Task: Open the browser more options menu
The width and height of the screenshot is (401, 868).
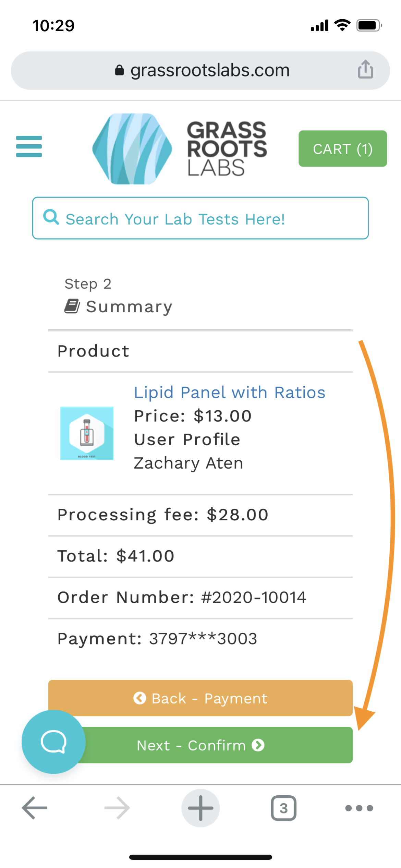Action: (x=359, y=808)
